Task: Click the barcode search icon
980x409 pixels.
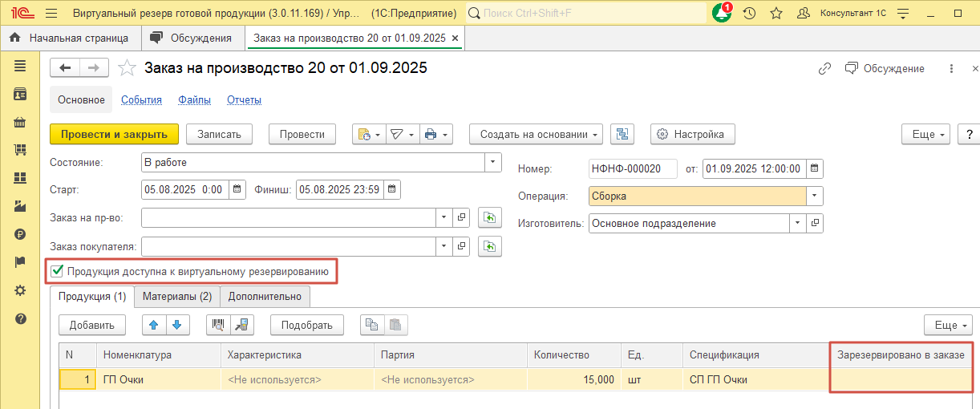Action: (217, 325)
